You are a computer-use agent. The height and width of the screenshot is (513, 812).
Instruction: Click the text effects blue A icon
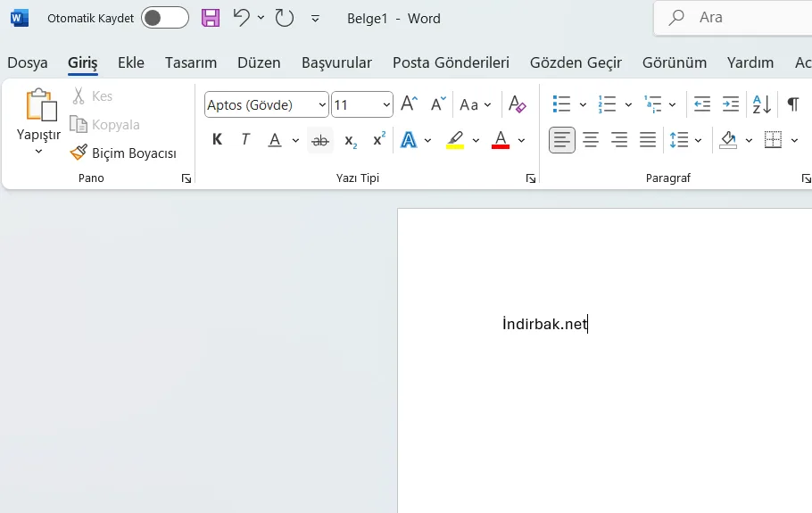[409, 140]
